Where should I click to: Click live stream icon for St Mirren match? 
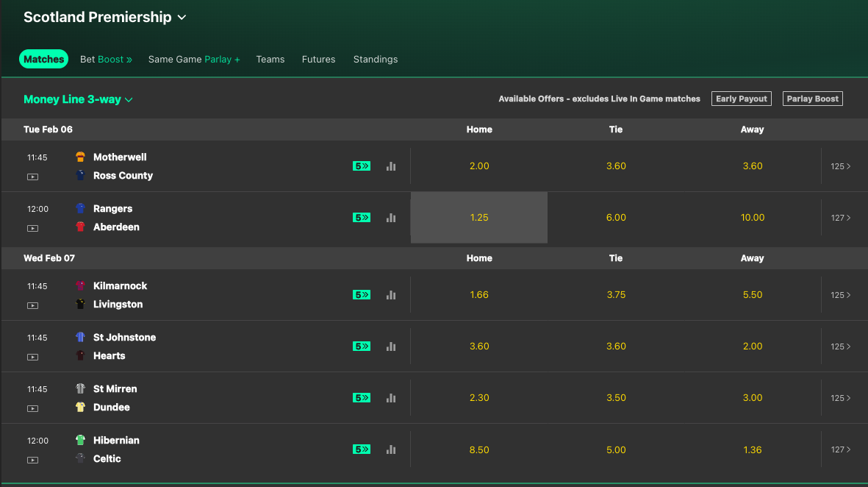32,408
